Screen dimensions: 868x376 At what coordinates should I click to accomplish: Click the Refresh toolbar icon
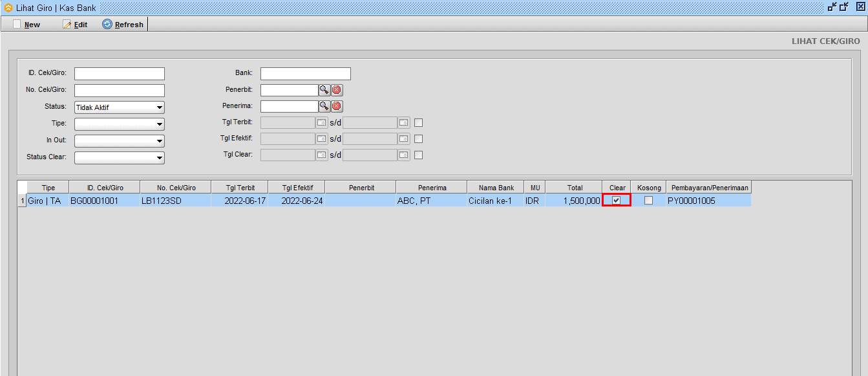coord(107,24)
